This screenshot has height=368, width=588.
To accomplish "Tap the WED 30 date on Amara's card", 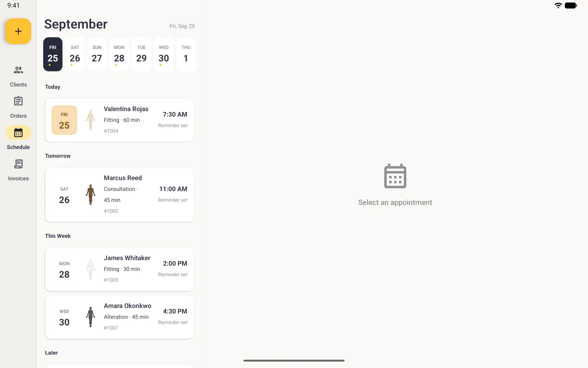I will [x=64, y=317].
